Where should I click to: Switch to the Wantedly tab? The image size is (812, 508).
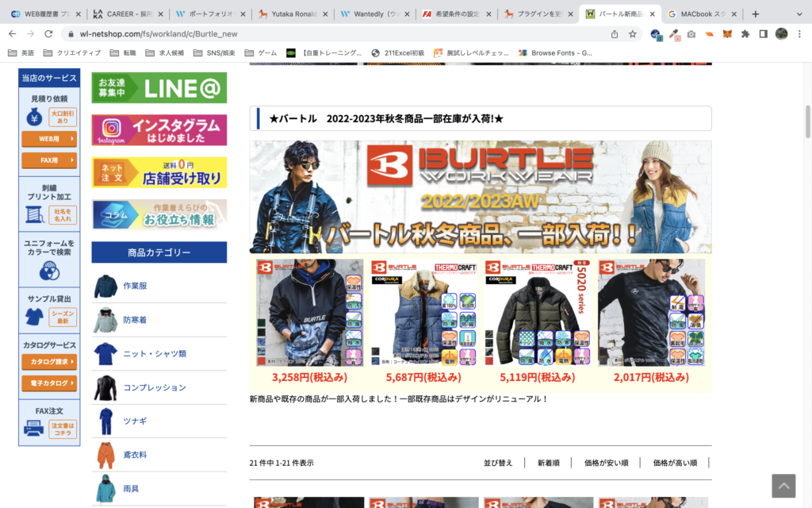point(374,14)
